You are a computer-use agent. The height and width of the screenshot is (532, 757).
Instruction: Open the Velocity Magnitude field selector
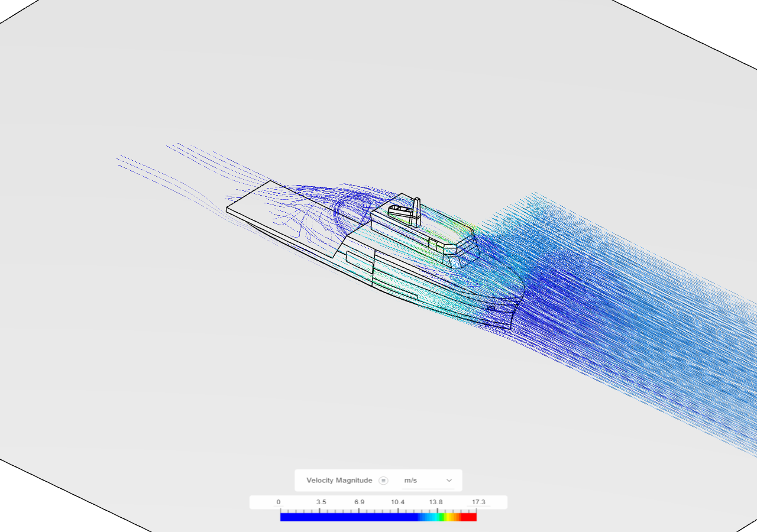point(340,481)
